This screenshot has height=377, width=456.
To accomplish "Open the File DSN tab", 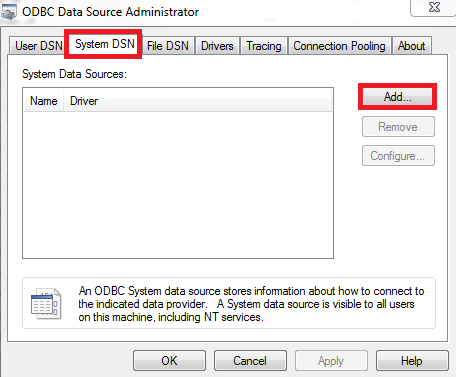I will 168,46.
